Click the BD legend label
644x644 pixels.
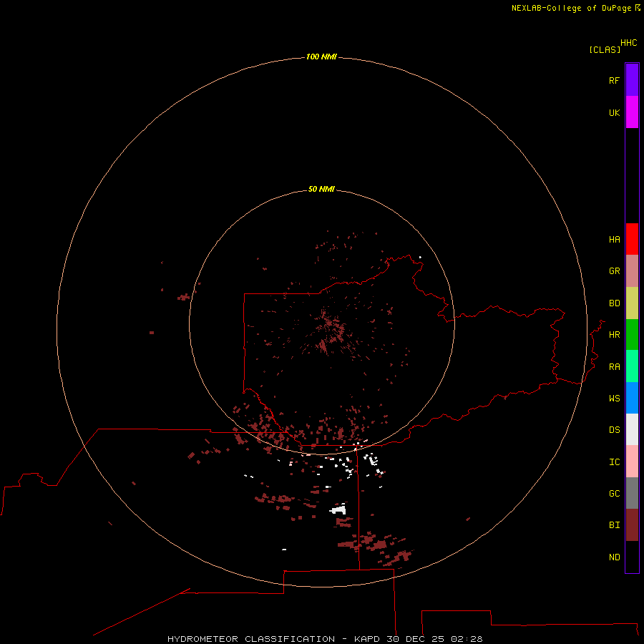614,303
